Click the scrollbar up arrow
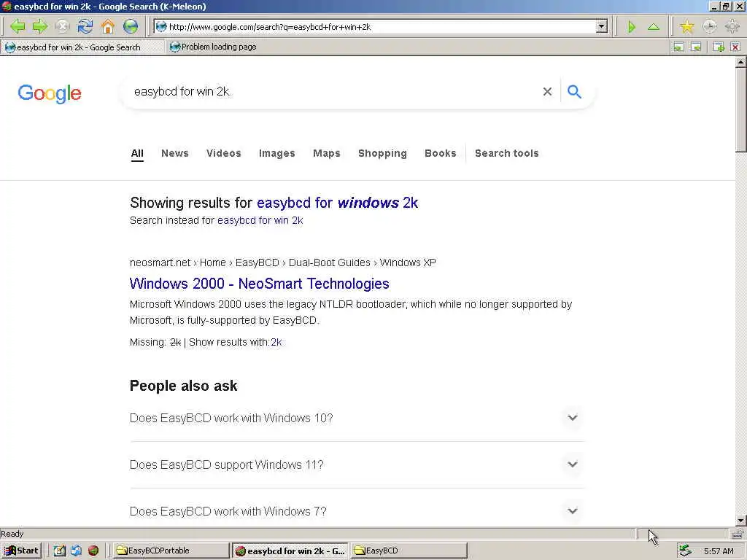Screen dimensions: 747x560 point(741,62)
